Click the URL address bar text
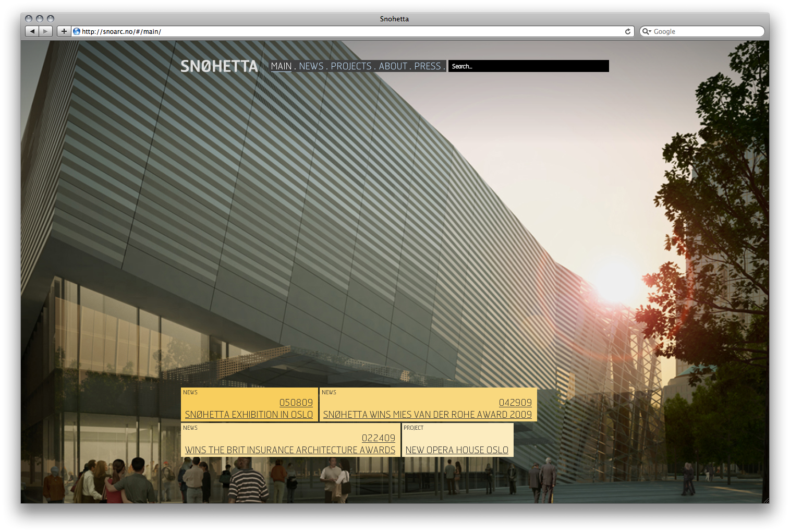This screenshot has height=532, width=790. coord(121,31)
